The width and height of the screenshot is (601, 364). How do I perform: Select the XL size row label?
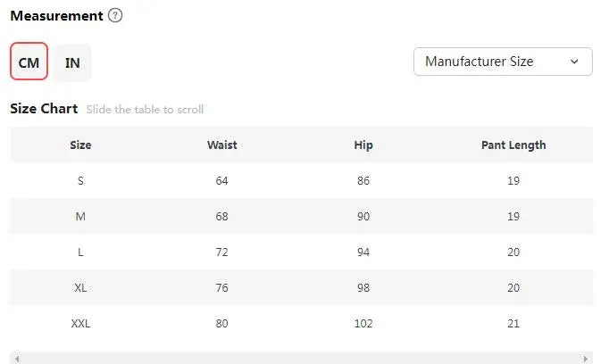[x=80, y=288]
